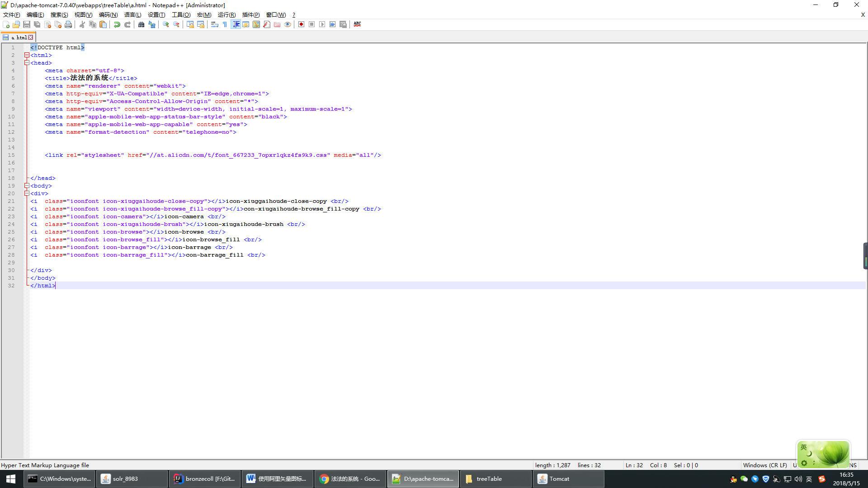
Task: Play back the recorded macro
Action: [x=322, y=24]
